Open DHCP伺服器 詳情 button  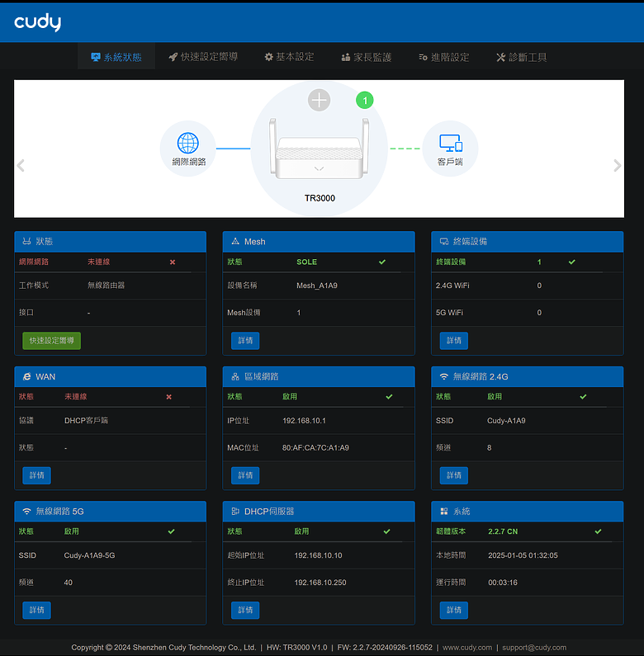(x=245, y=610)
